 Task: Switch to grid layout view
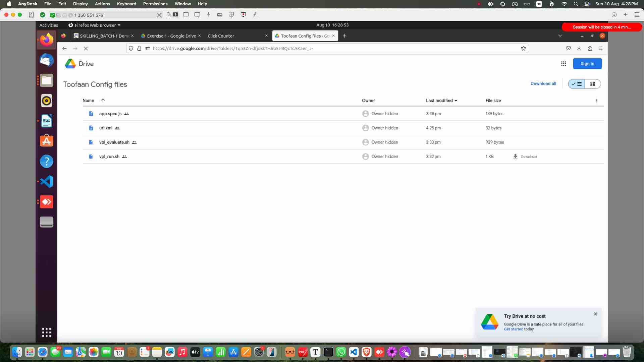click(592, 84)
